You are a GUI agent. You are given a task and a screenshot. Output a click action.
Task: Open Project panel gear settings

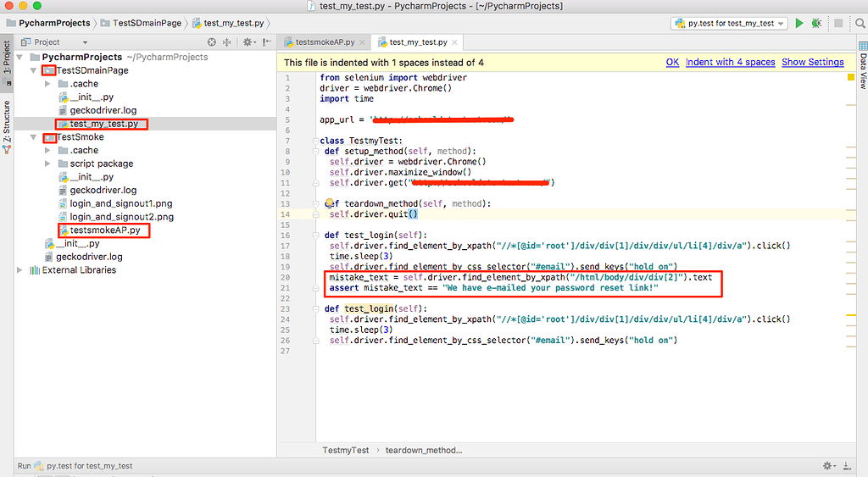(248, 42)
